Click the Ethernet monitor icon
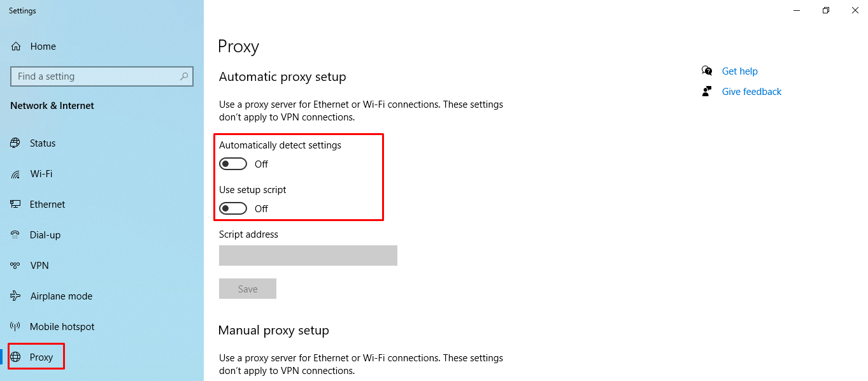This screenshot has width=868, height=381. pos(15,205)
